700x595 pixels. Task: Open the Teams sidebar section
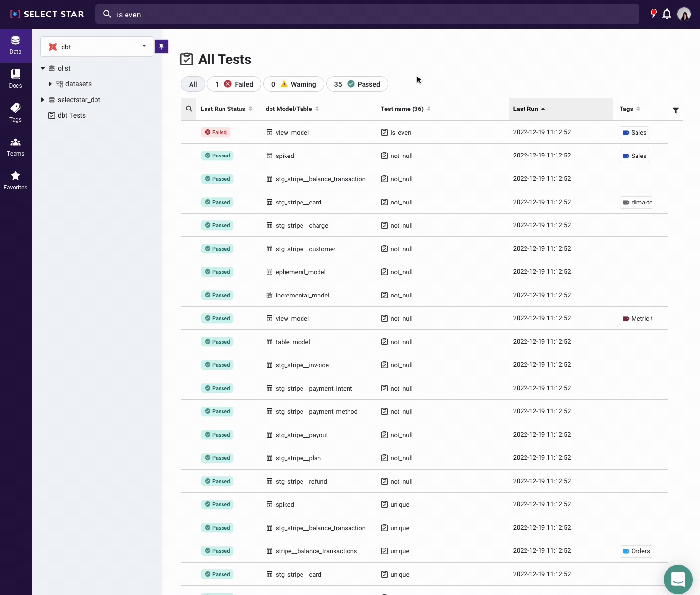pyautogui.click(x=16, y=147)
